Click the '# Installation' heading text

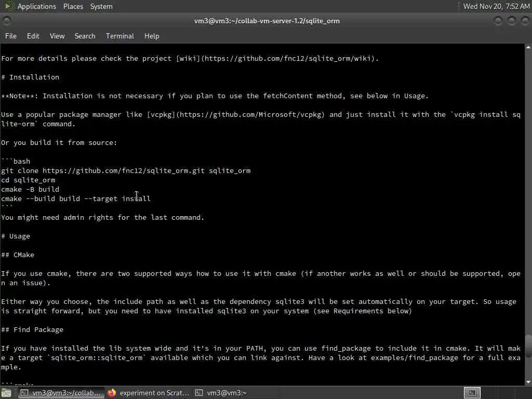pyautogui.click(x=30, y=77)
